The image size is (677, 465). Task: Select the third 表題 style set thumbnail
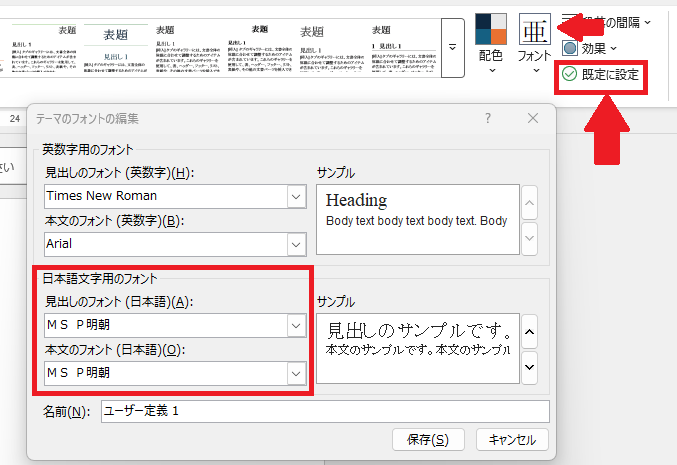tap(188, 48)
